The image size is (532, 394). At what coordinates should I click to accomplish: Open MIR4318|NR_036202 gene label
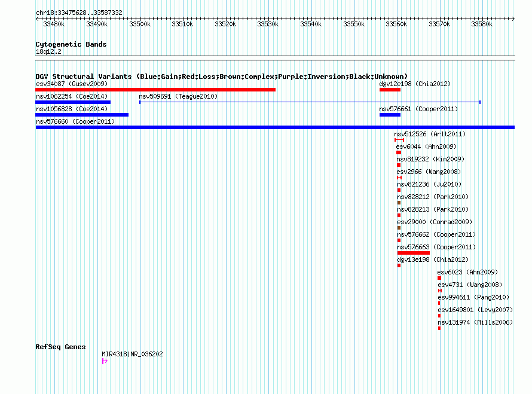(x=132, y=354)
